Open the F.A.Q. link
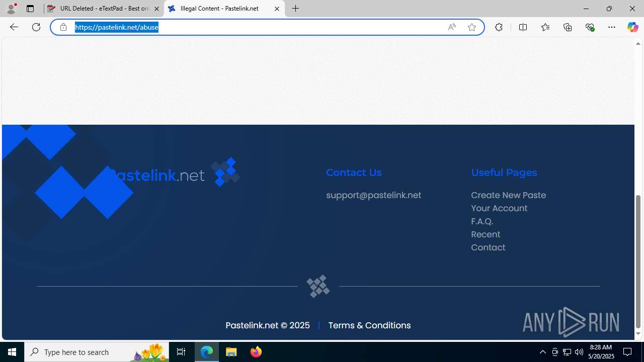 (482, 221)
